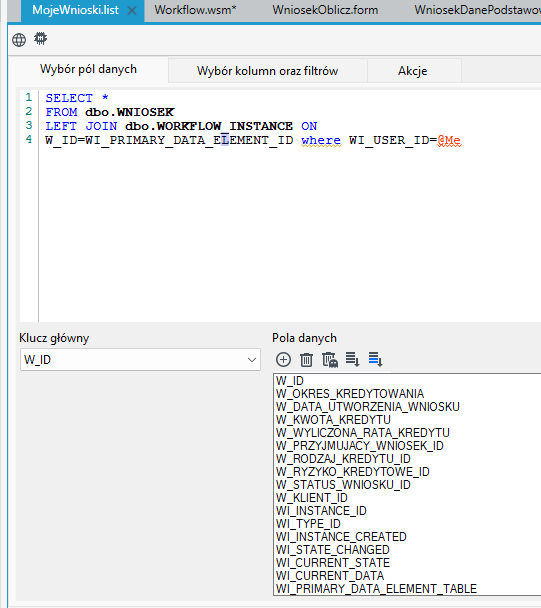Click dbo.WORKFLOW_INSTANCE on line 3
The image size is (541, 608).
pos(209,126)
